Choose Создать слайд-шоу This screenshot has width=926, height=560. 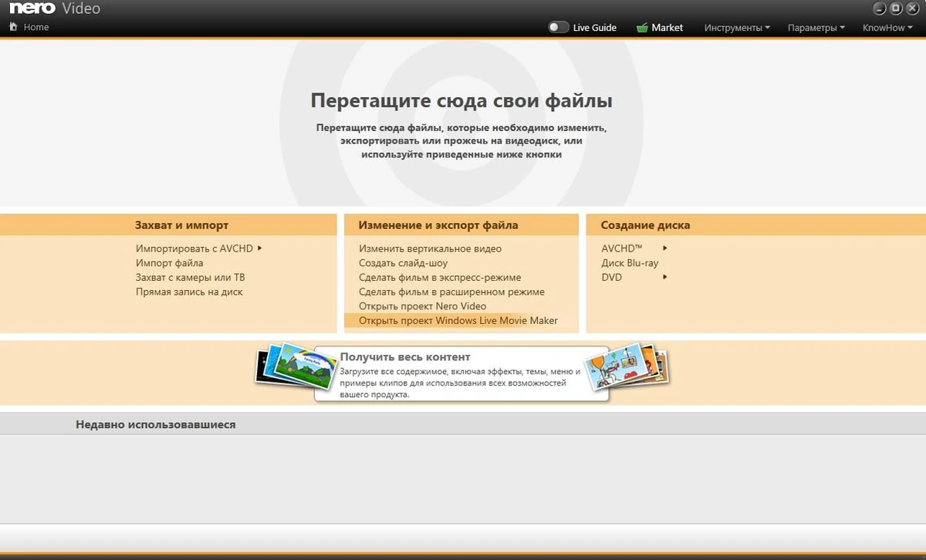(403, 263)
